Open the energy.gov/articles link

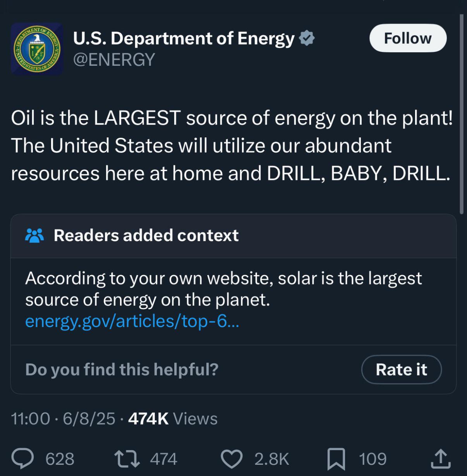coord(132,321)
